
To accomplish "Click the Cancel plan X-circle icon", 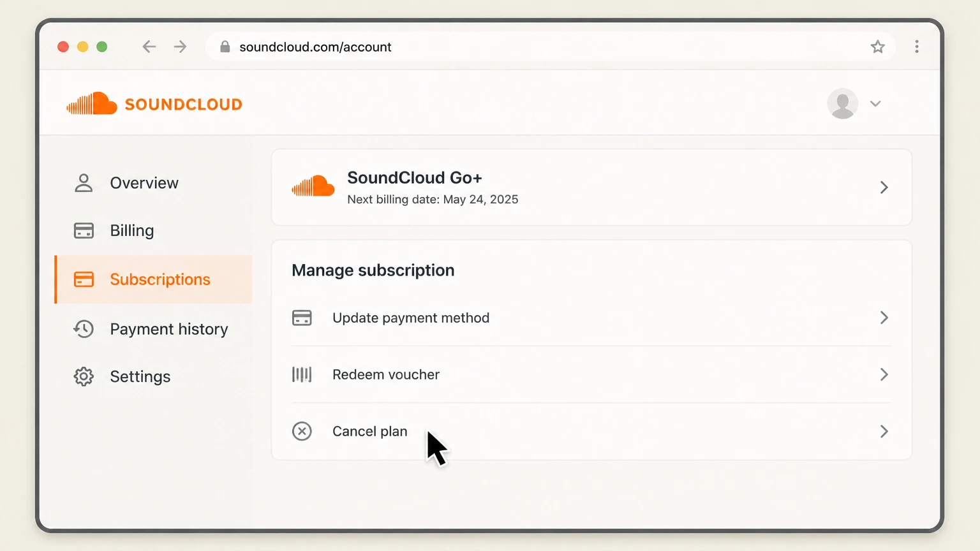I will (302, 431).
